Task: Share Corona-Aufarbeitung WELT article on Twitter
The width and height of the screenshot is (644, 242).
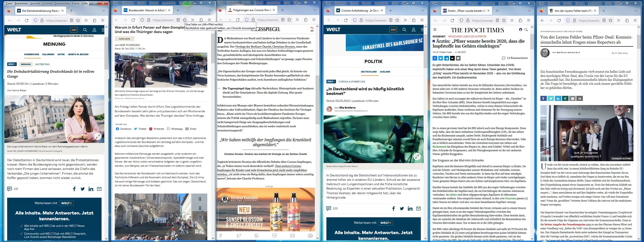Action: tap(402, 209)
